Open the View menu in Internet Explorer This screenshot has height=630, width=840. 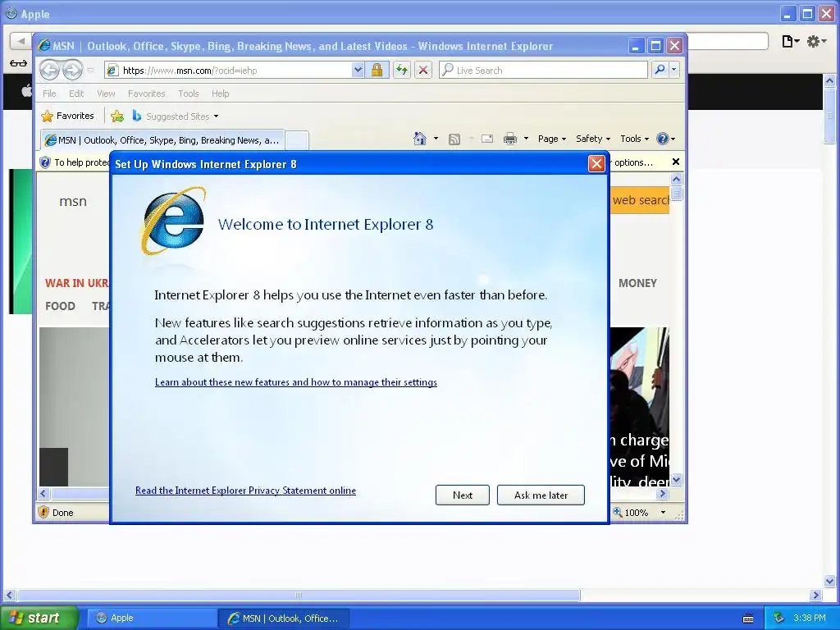(x=106, y=94)
